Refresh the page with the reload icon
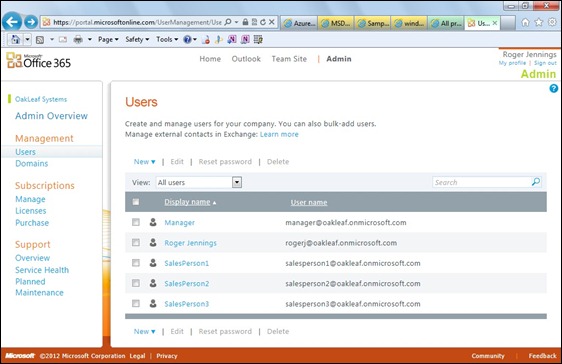Screen dimensions: 562x364 click(x=263, y=22)
